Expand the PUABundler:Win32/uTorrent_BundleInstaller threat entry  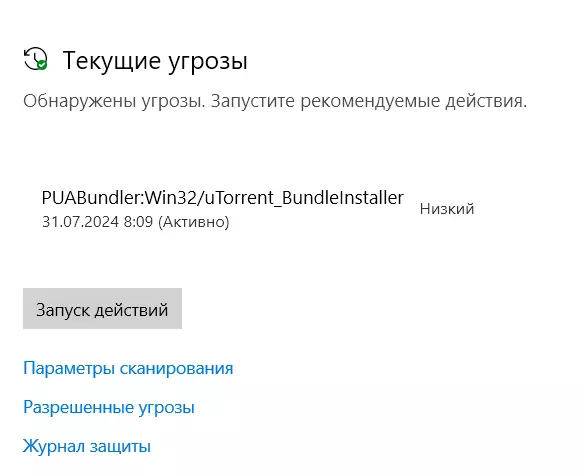pos(258,209)
